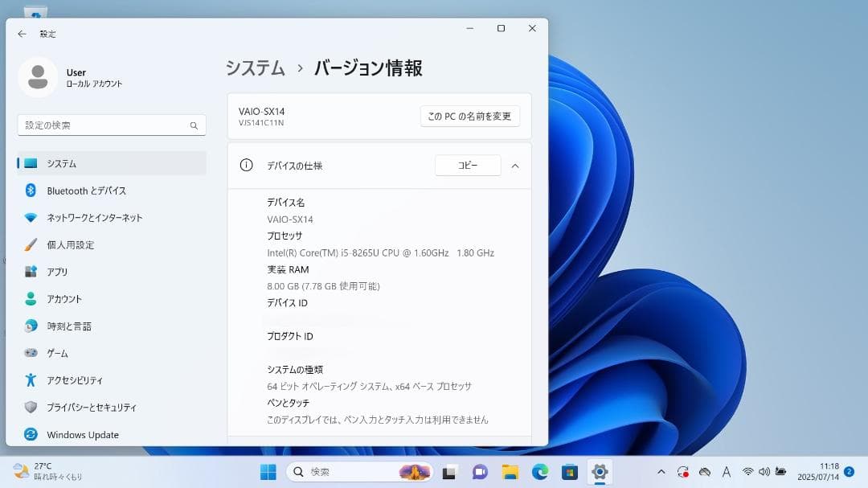This screenshot has width=868, height=488.
Task: Click コピー to copy device specifications
Action: coord(468,165)
